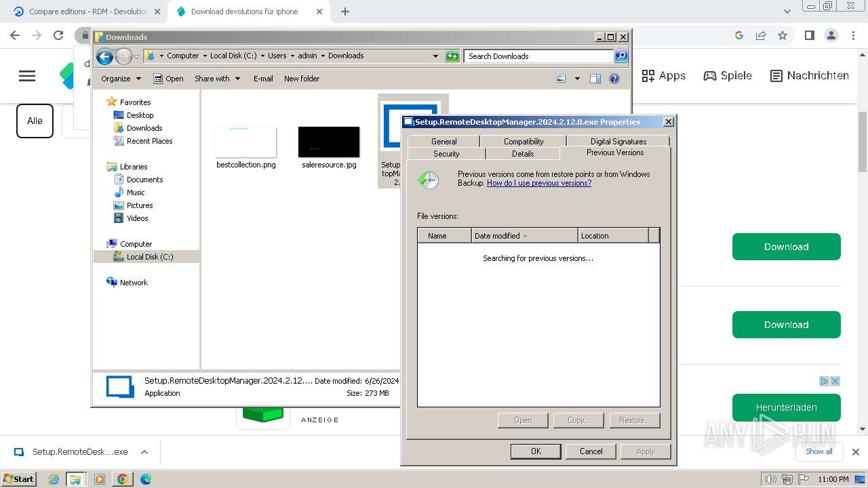The width and height of the screenshot is (868, 488).
Task: Click the first green Download button
Action: coord(787,247)
